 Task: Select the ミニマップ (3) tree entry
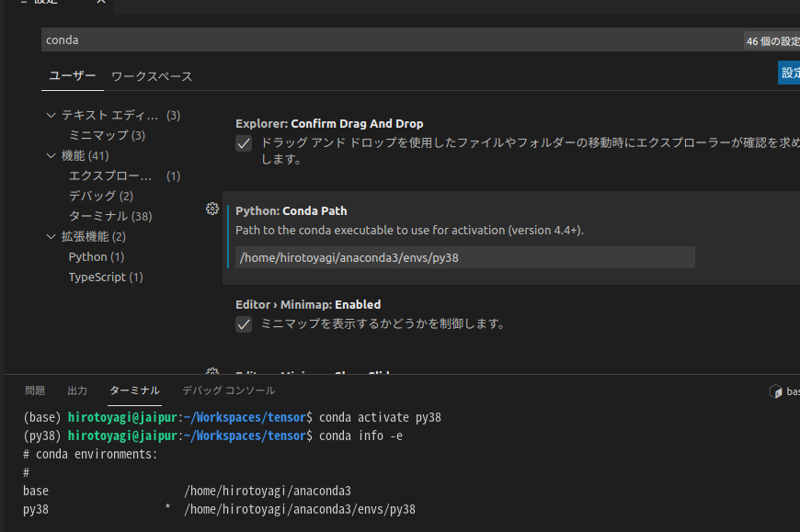tap(107, 135)
